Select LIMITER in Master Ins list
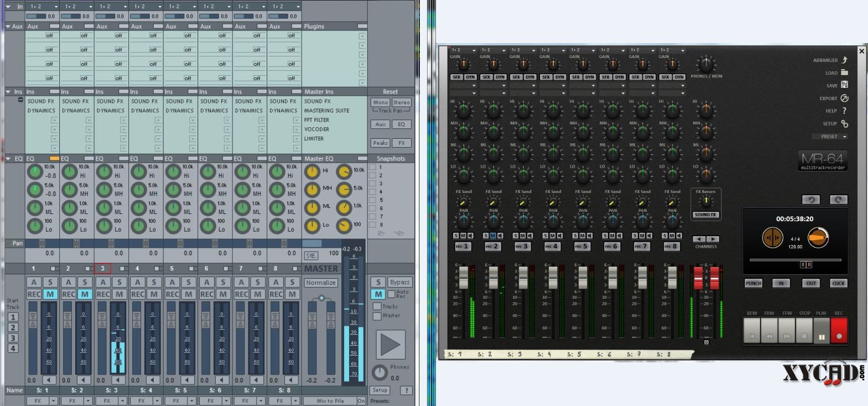The width and height of the screenshot is (868, 406). [314, 139]
